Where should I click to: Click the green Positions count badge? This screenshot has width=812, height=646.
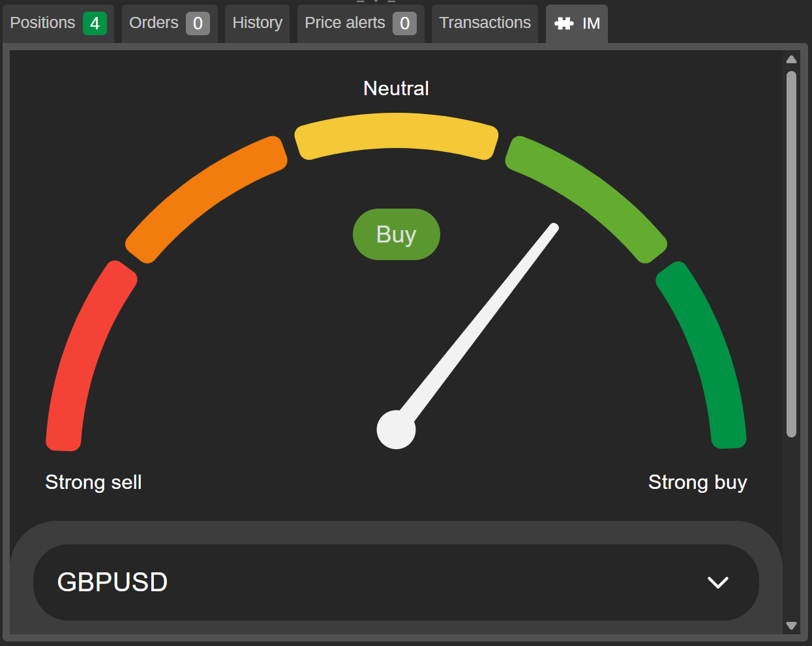[95, 23]
